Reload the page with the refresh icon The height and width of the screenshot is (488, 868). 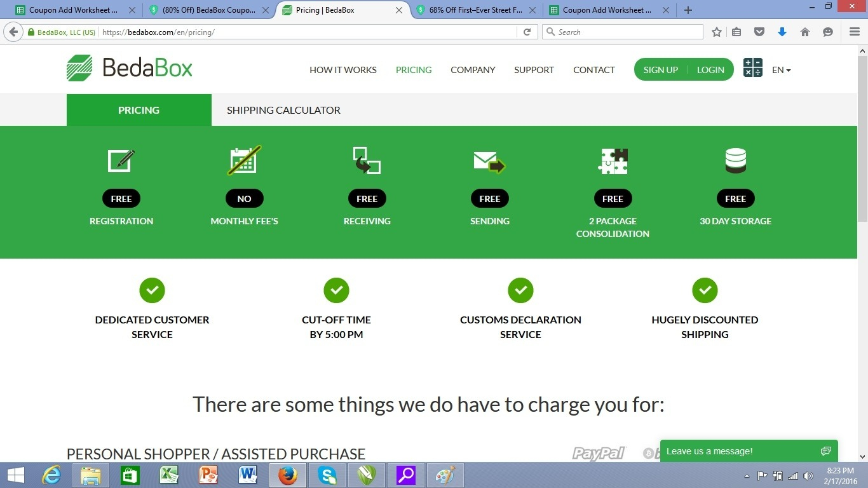tap(527, 32)
